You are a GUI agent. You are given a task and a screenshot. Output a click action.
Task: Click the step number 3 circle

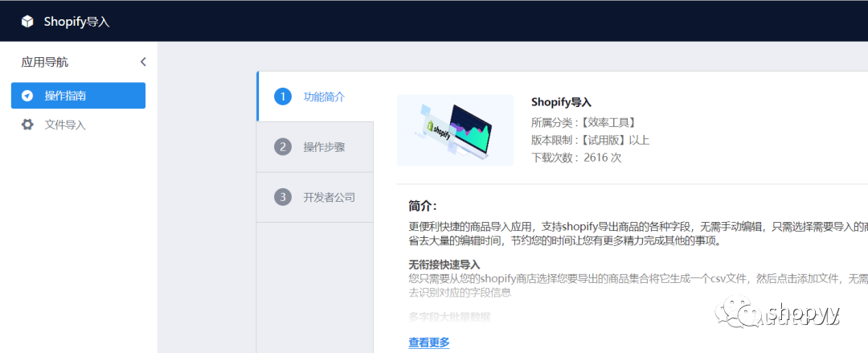click(283, 197)
